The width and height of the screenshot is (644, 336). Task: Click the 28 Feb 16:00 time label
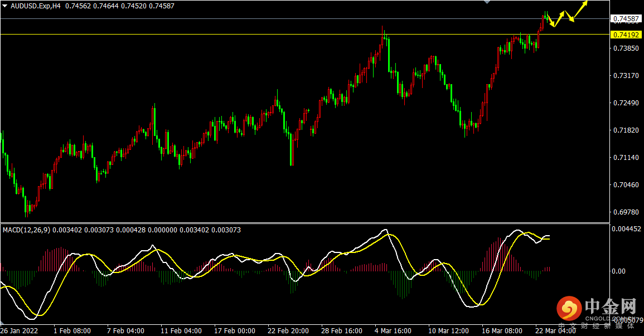(342, 330)
